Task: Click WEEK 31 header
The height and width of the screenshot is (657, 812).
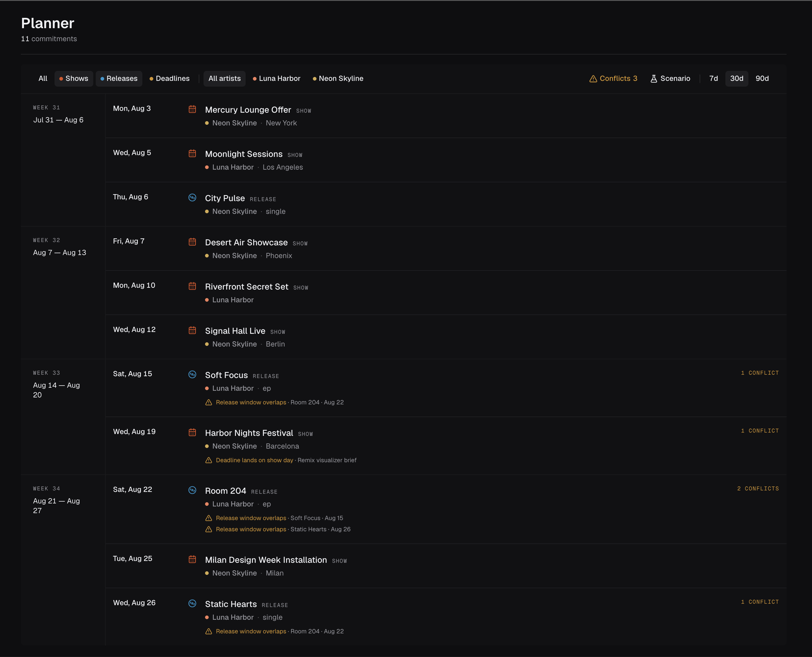Action: [47, 108]
